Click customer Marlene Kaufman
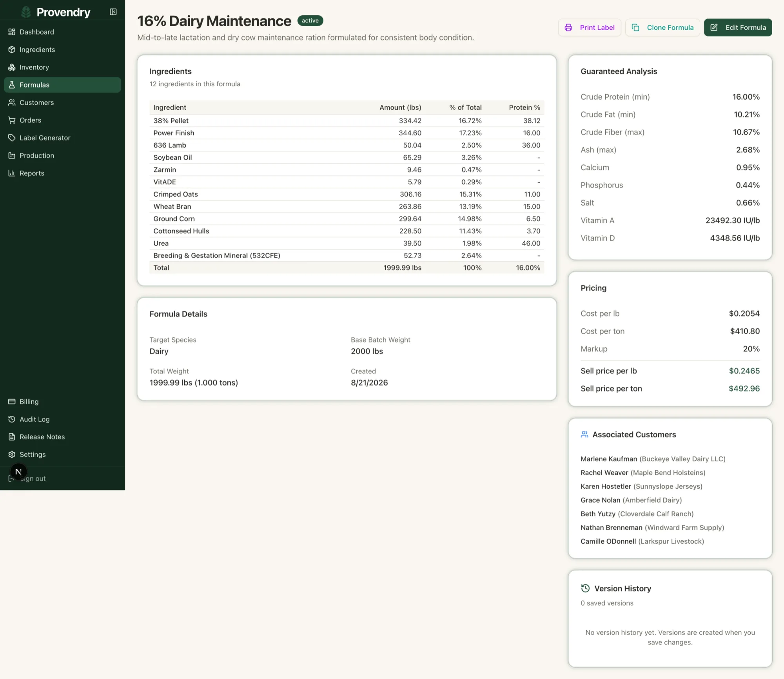This screenshot has height=679, width=784. 609,459
